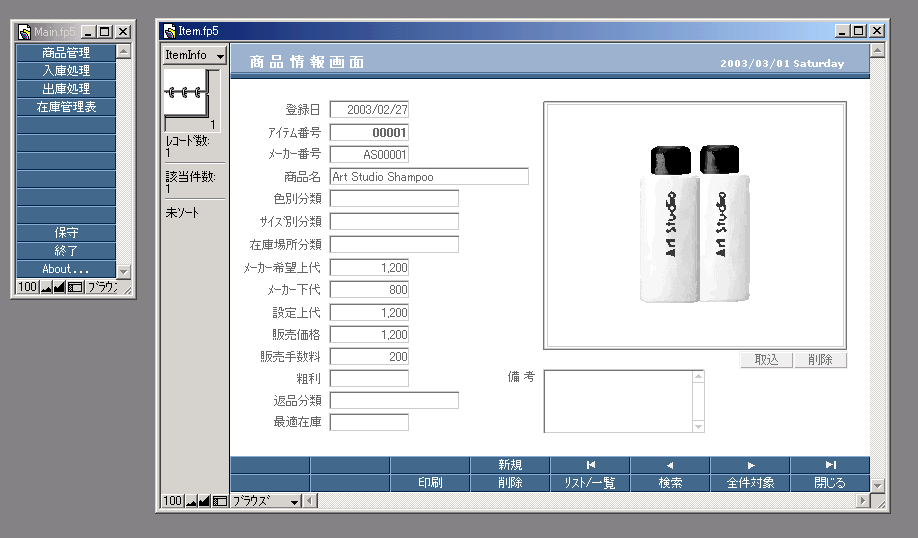918x538 pixels.
Task: Zoom in icon in Main.fp5 window
Action: pyautogui.click(x=59, y=287)
